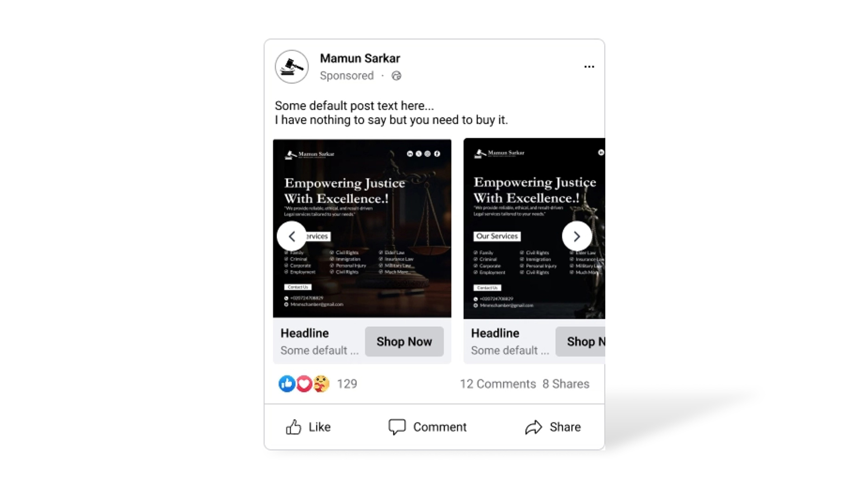Click the blue thumbs-up reaction icon

287,384
